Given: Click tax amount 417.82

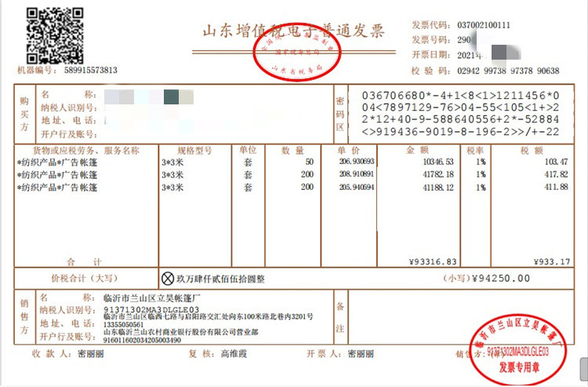Looking at the screenshot, I should pyautogui.click(x=557, y=174).
